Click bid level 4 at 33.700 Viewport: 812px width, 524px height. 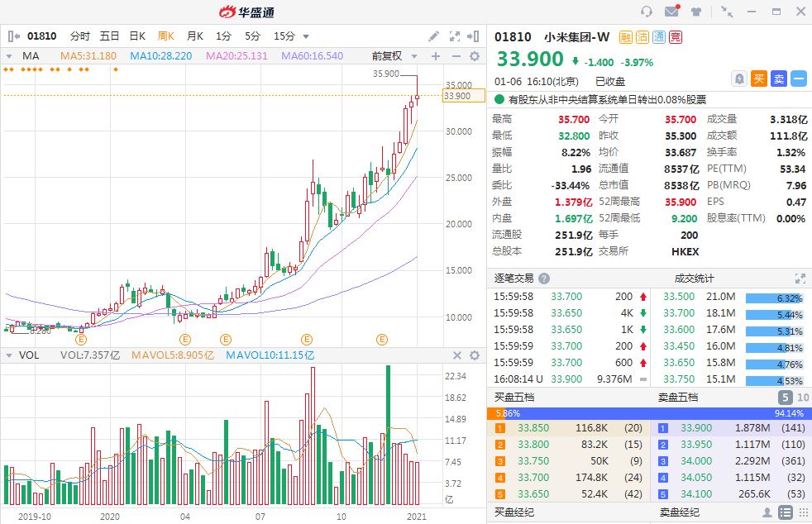[x=568, y=478]
